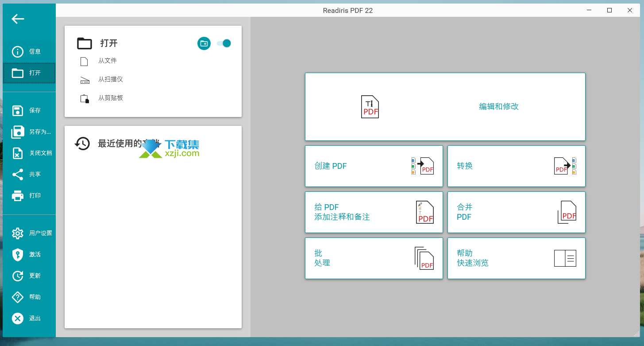
Task: Click the folder icon in 打开 header
Action: 85,43
